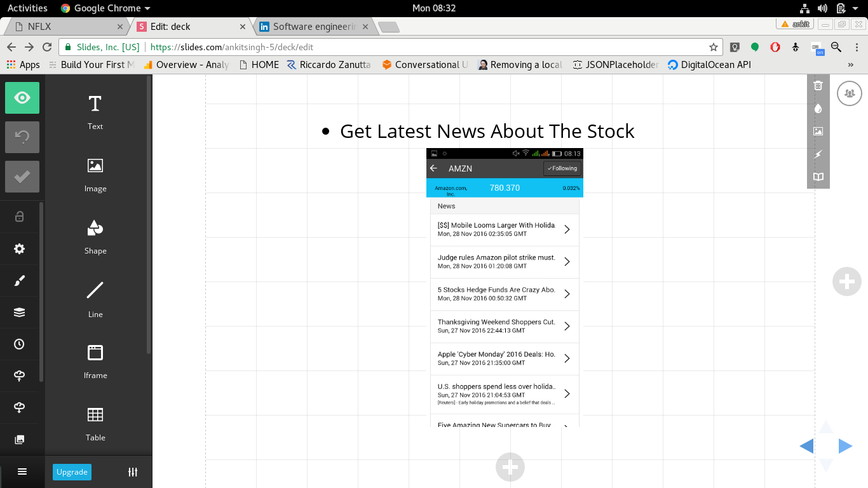This screenshot has height=488, width=868.
Task: Select the AMZN phone screenshot image
Action: [x=505, y=287]
